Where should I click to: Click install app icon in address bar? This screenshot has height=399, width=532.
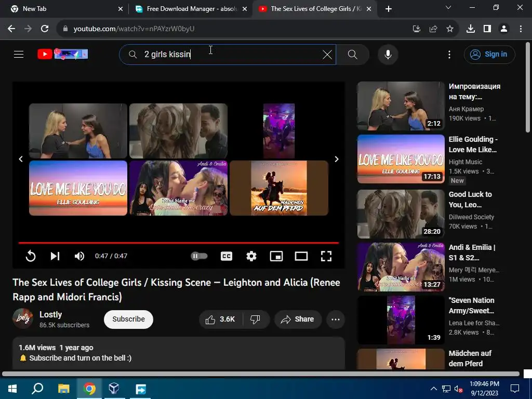[416, 29]
